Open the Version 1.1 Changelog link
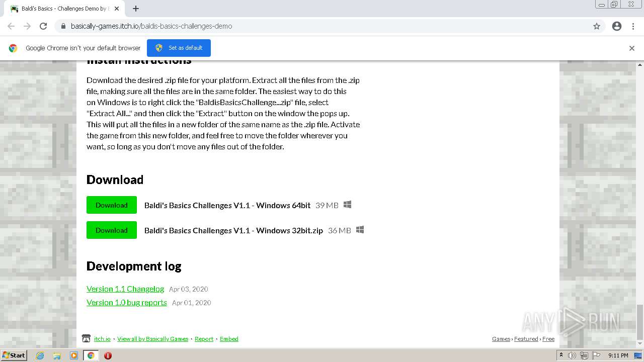This screenshot has width=644, height=362. pos(125,289)
